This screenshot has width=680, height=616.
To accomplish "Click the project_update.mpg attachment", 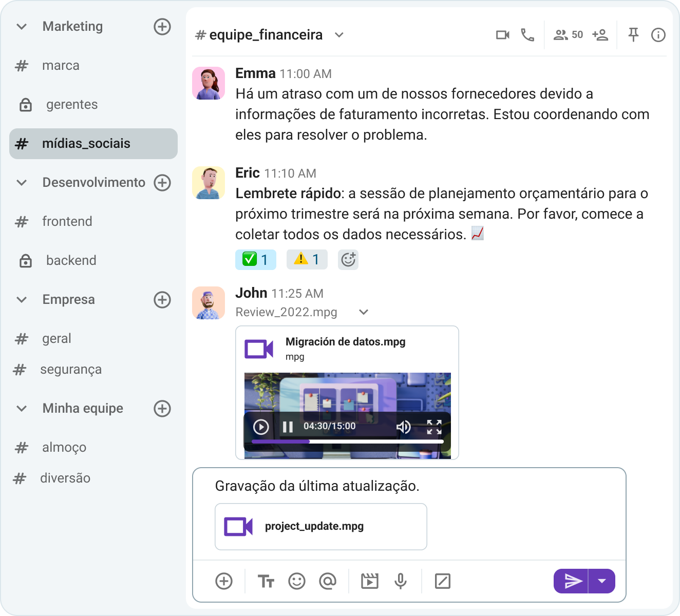I will click(321, 527).
